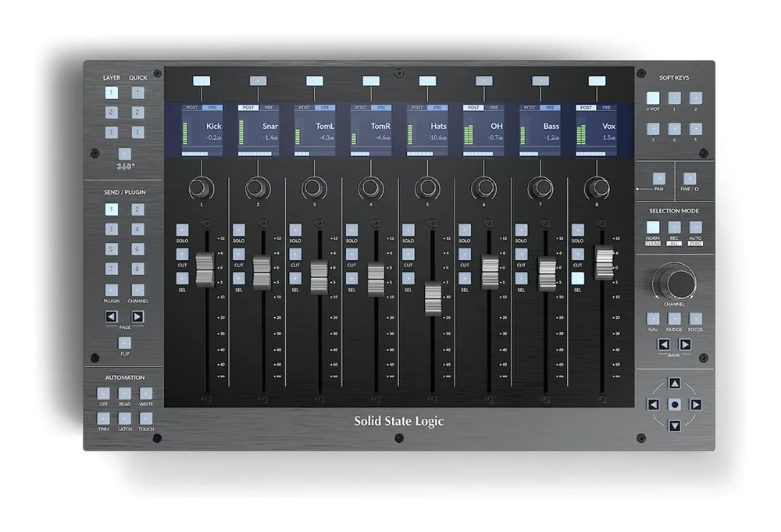Go to next PAGE with right arrow
Screen dimensions: 781x532
137,317
